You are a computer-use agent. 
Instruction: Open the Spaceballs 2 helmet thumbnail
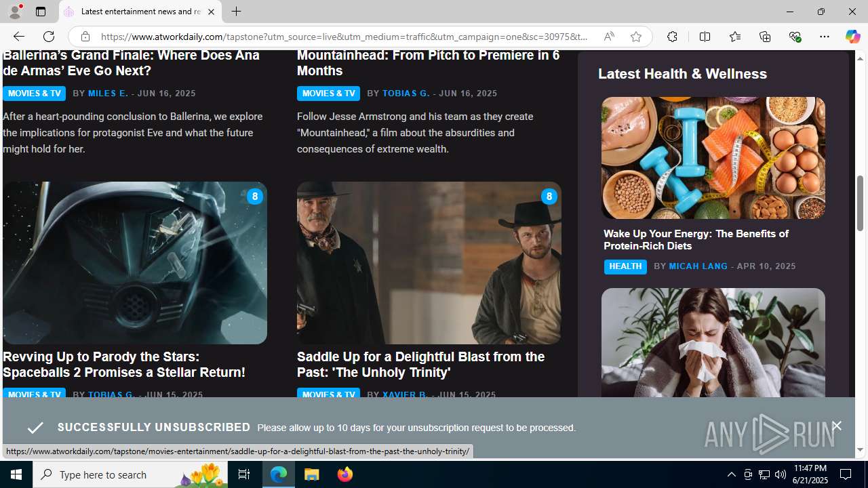click(x=134, y=263)
